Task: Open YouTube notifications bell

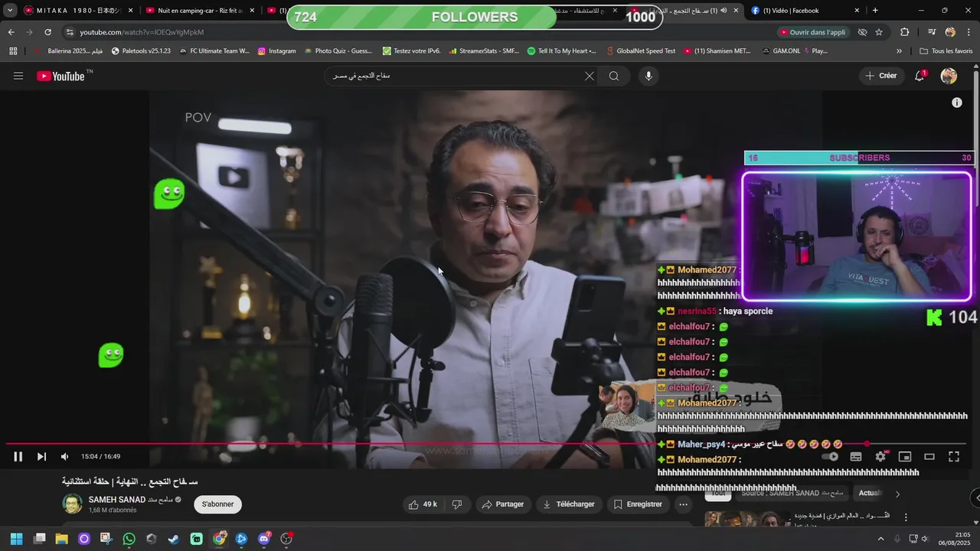Action: (920, 76)
